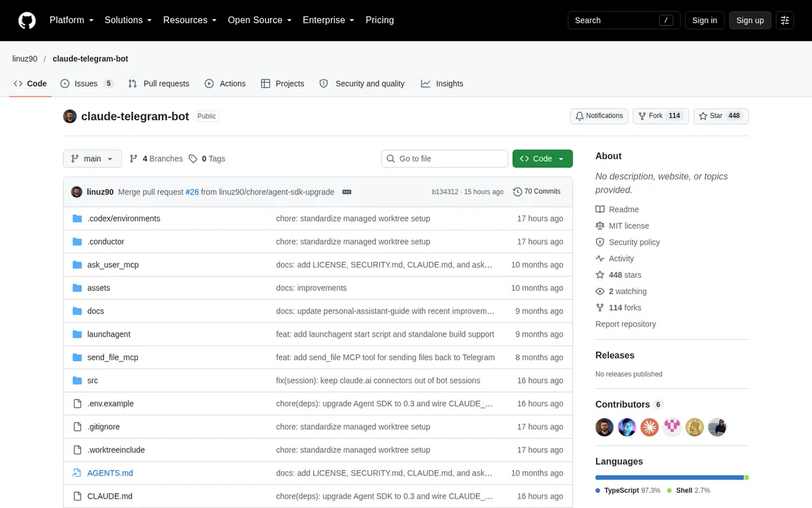Open the launchagent folder
The image size is (812, 508).
point(109,334)
